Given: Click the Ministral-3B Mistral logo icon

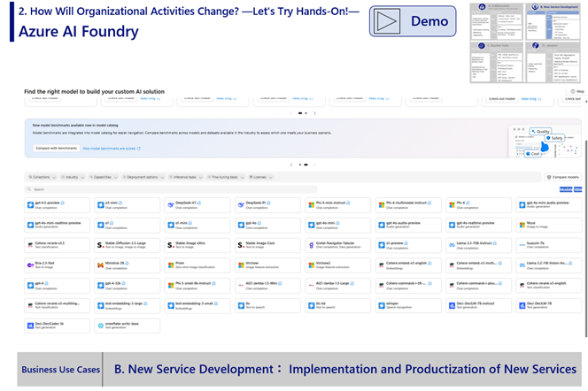Looking at the screenshot, I should tap(100, 265).
